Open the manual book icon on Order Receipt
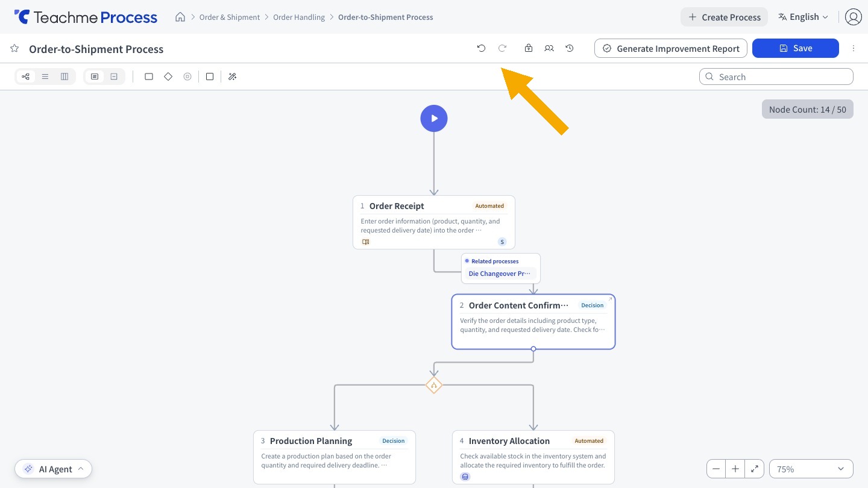The height and width of the screenshot is (488, 868). [365, 242]
